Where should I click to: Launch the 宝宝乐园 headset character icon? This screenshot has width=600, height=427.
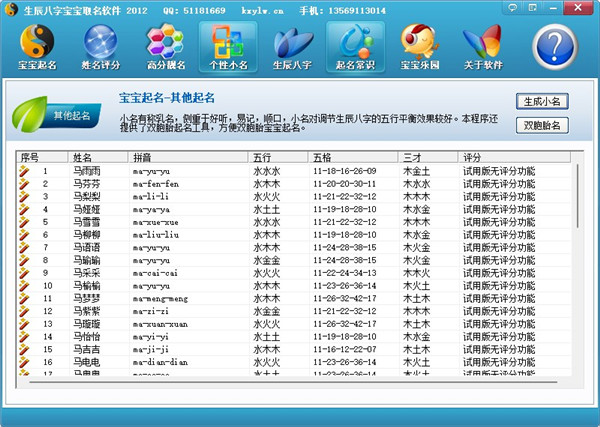point(420,47)
